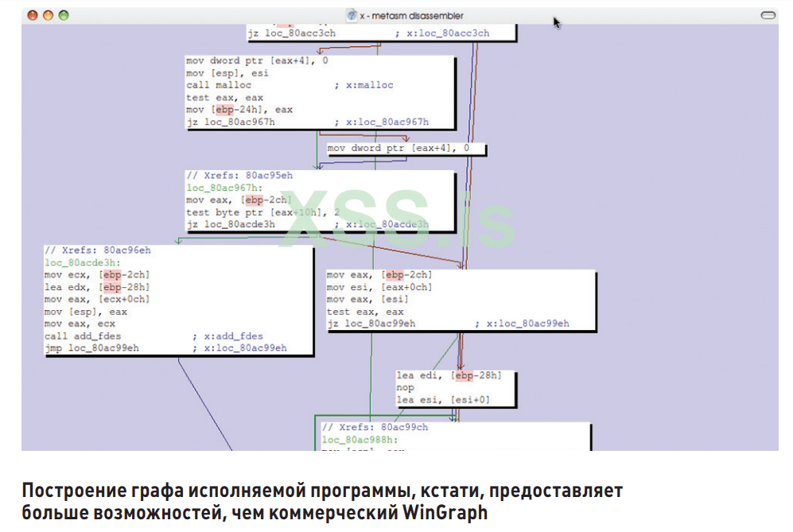This screenshot has width=793, height=532.
Task: Select the 'test byte ptr [eax+10h], 2' line
Action: (x=263, y=212)
